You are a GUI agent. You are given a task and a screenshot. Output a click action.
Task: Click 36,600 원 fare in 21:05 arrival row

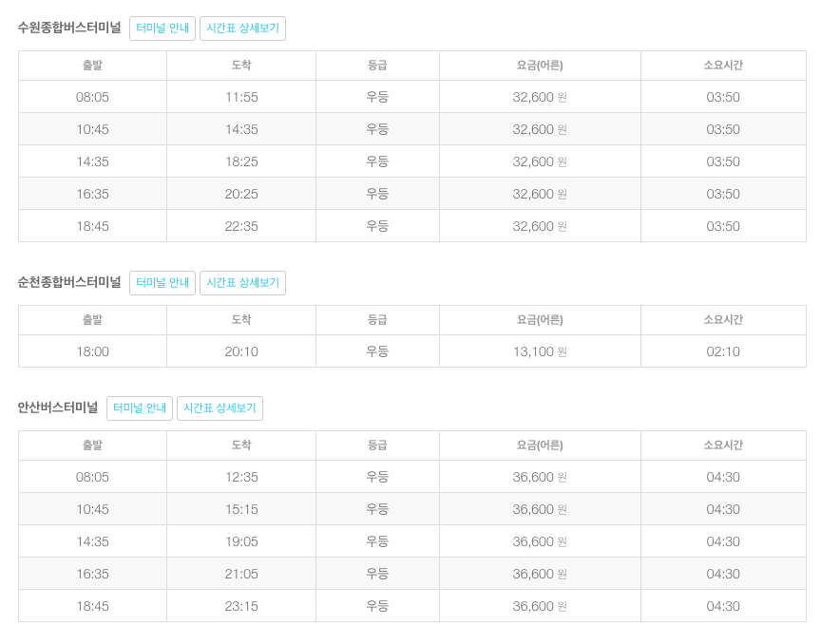pos(540,575)
